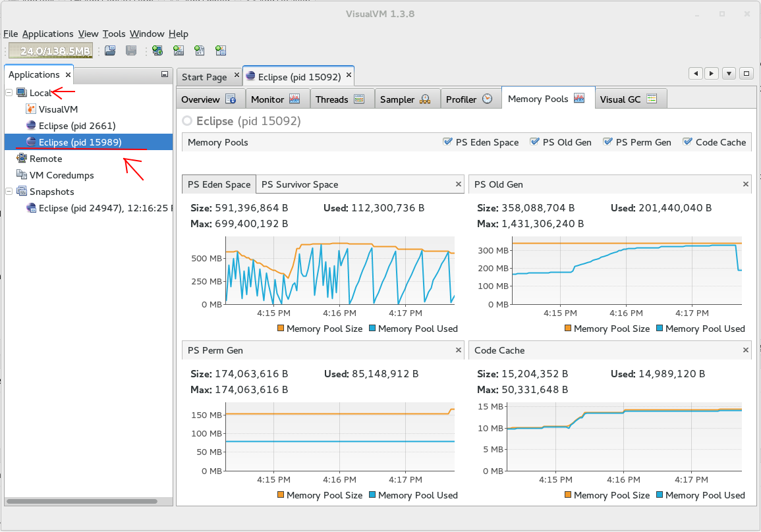Toggle the PS Eden Space checkbox
Image resolution: width=761 pixels, height=532 pixels.
tap(448, 142)
